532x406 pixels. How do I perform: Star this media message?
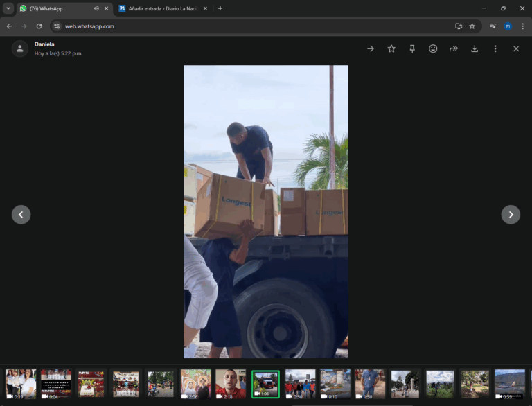[391, 48]
